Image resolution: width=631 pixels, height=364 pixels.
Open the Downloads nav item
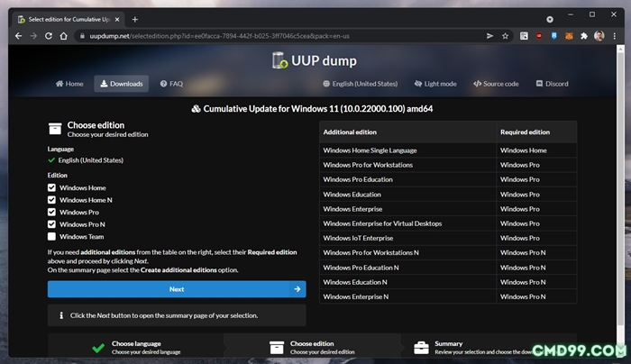(121, 84)
